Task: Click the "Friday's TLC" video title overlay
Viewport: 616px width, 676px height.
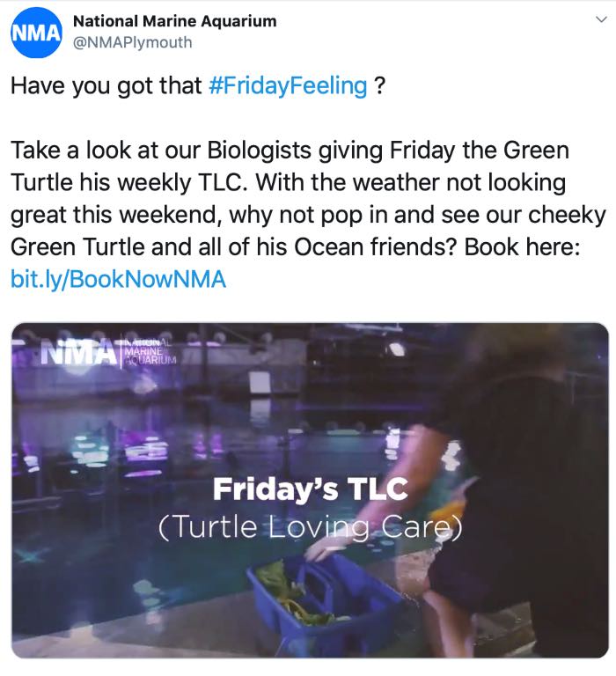Action: pos(309,489)
